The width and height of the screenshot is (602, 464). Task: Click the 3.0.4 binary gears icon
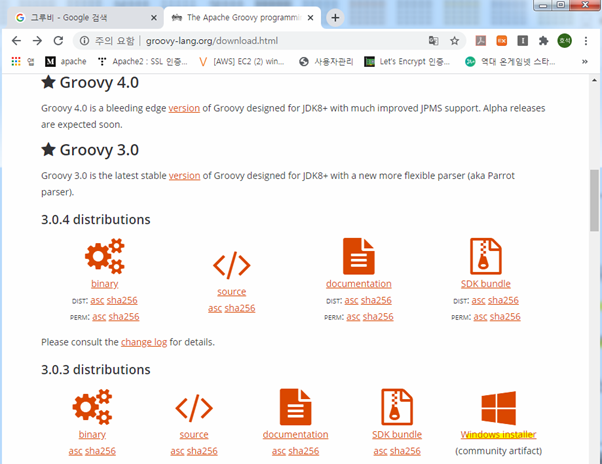coord(104,256)
